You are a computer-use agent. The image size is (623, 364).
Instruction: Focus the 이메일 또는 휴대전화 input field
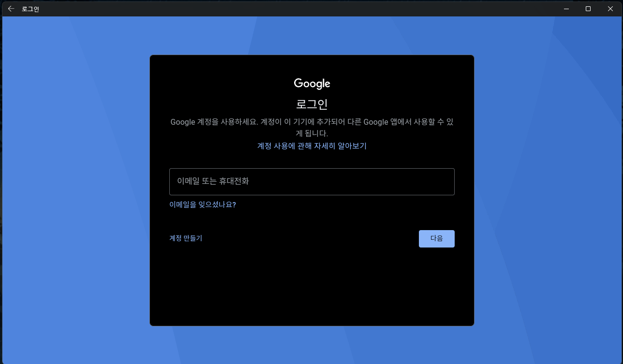click(x=312, y=182)
